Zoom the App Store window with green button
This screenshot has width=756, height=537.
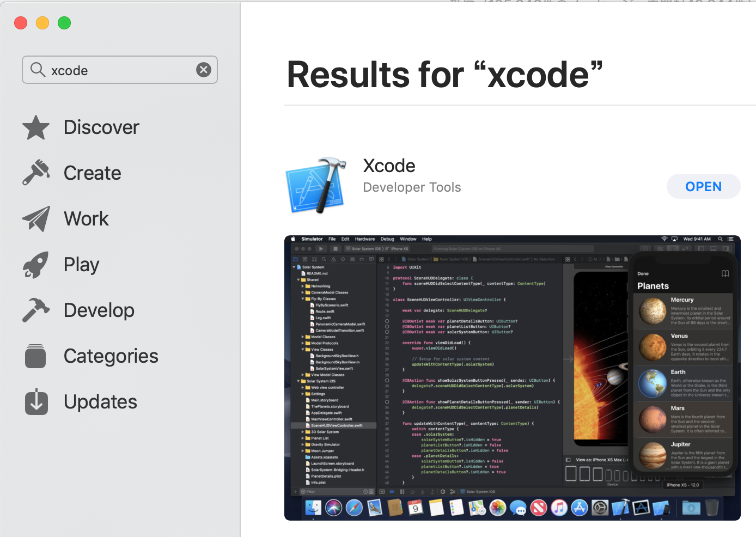(x=64, y=23)
